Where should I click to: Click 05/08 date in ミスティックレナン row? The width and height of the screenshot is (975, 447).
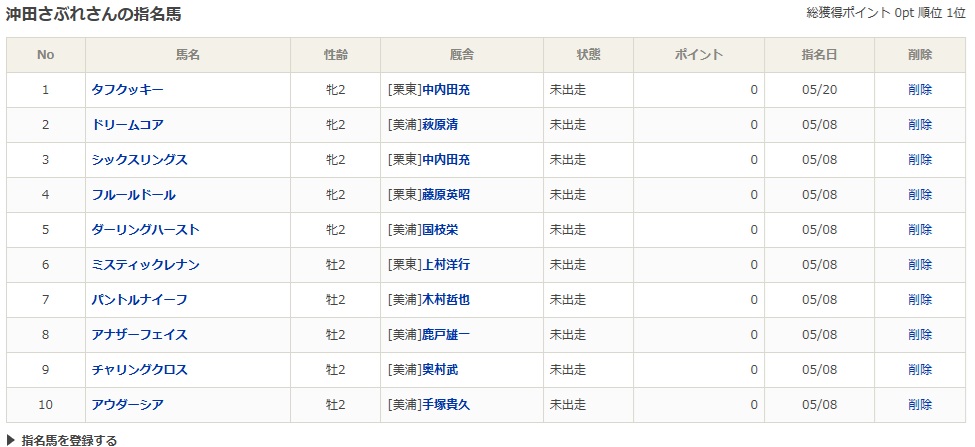click(820, 265)
